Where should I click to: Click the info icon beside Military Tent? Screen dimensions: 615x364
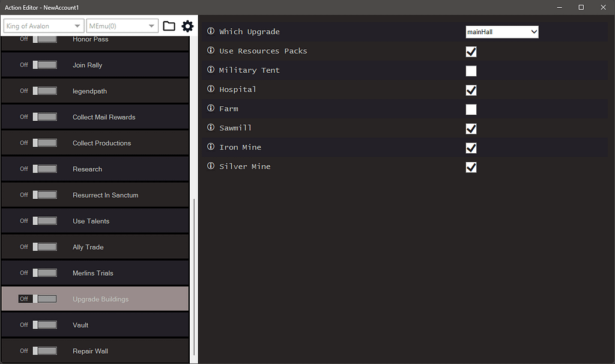[x=210, y=70]
